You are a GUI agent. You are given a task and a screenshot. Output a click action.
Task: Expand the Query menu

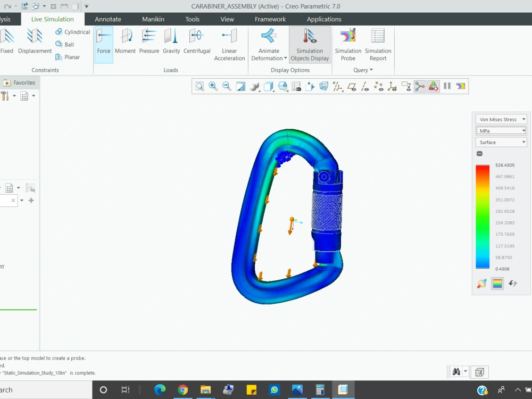[362, 70]
